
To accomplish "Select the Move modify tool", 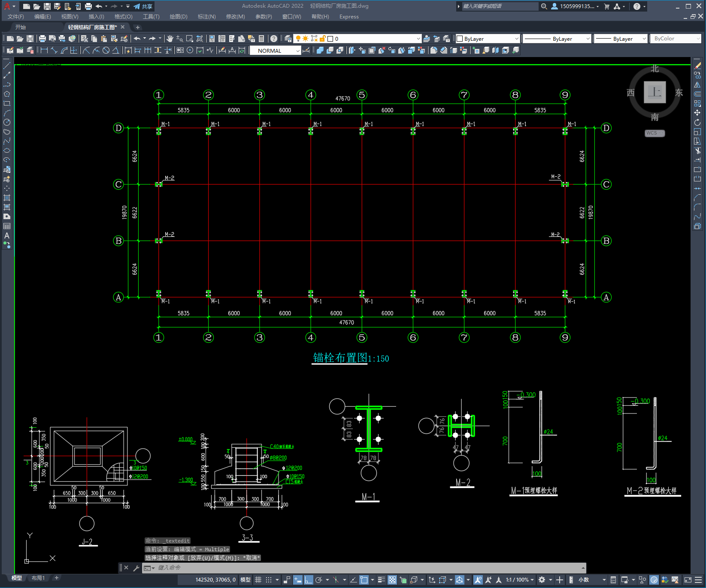I will (697, 113).
